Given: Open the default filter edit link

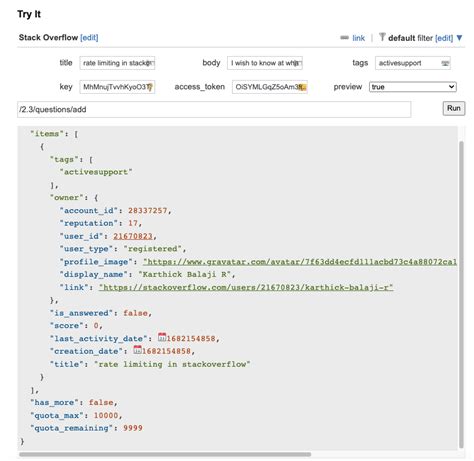Looking at the screenshot, I should pos(444,38).
